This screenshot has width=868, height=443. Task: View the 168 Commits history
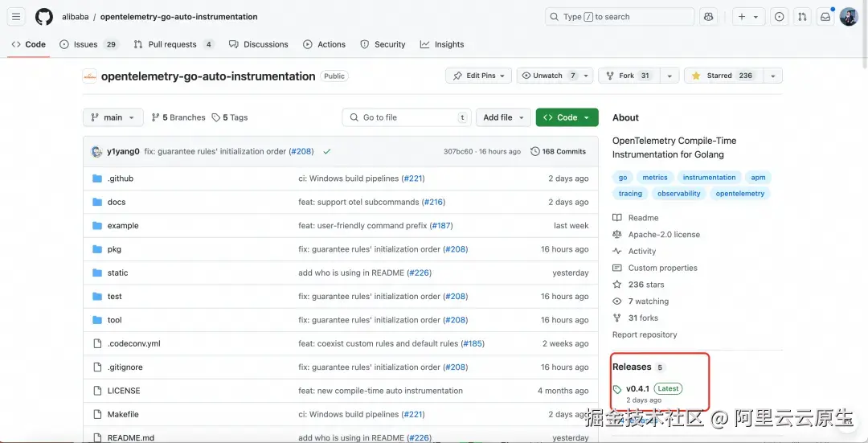[558, 151]
